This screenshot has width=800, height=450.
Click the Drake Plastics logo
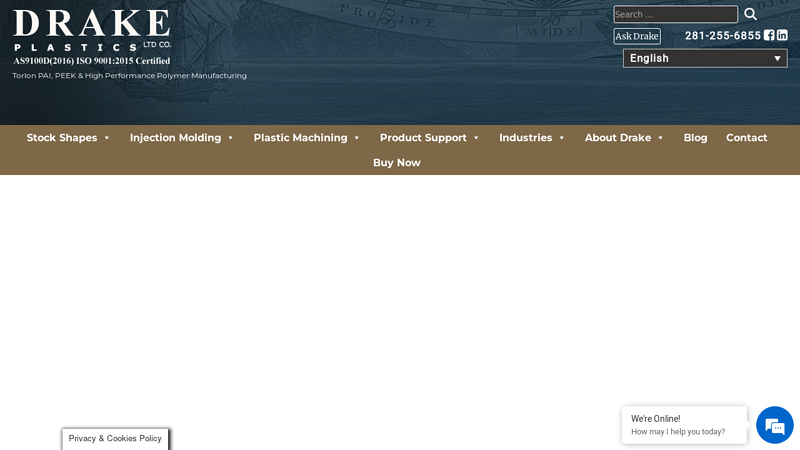92,30
